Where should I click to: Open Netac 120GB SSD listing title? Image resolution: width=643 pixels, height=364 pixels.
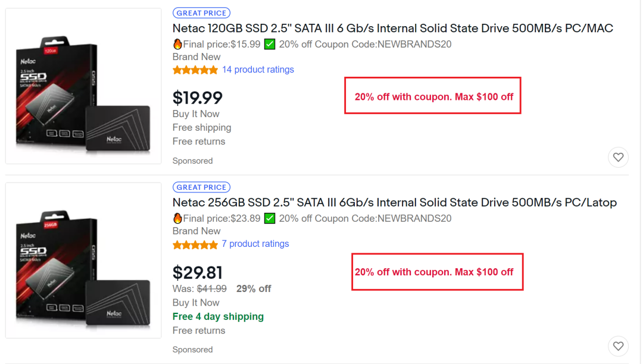tap(392, 28)
